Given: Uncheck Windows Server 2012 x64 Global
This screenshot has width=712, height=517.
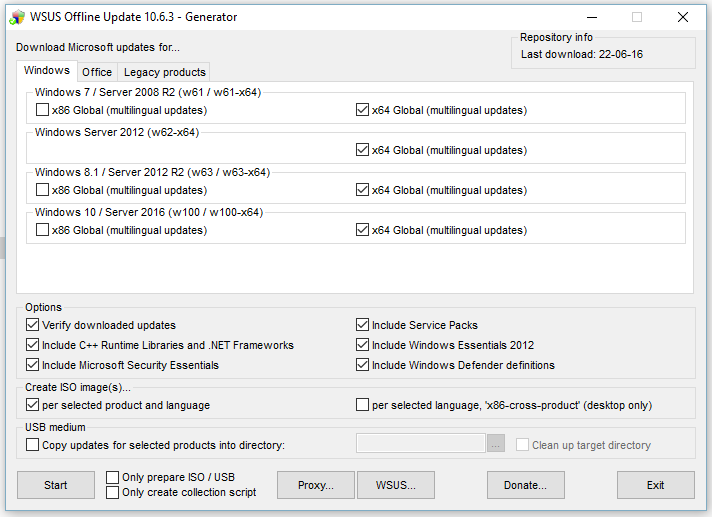Looking at the screenshot, I should coord(362,150).
